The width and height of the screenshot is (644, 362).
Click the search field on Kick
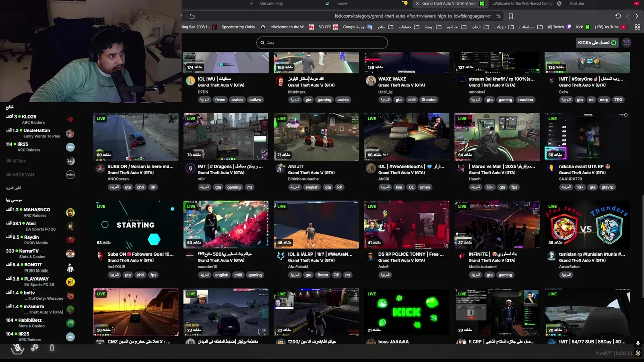322,43
